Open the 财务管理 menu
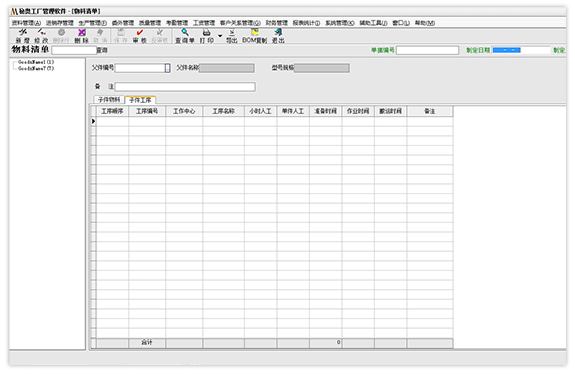Image resolution: width=575 pixels, height=374 pixels. click(x=276, y=23)
